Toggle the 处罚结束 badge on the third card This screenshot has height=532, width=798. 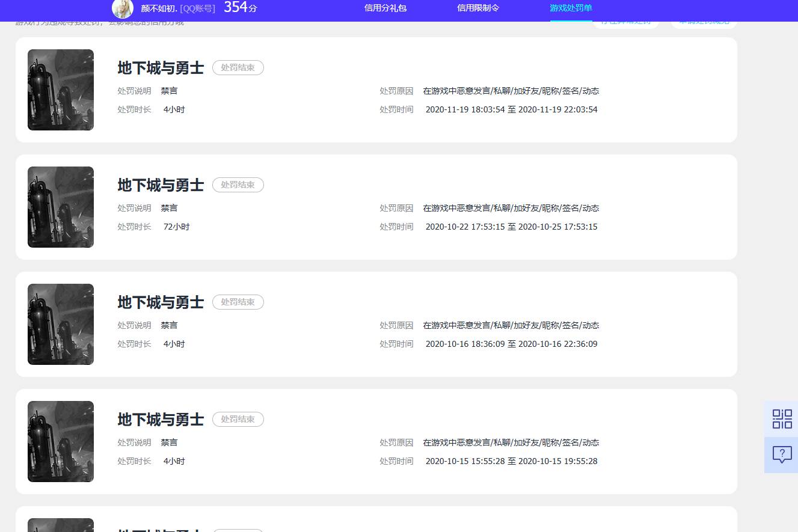(x=238, y=302)
